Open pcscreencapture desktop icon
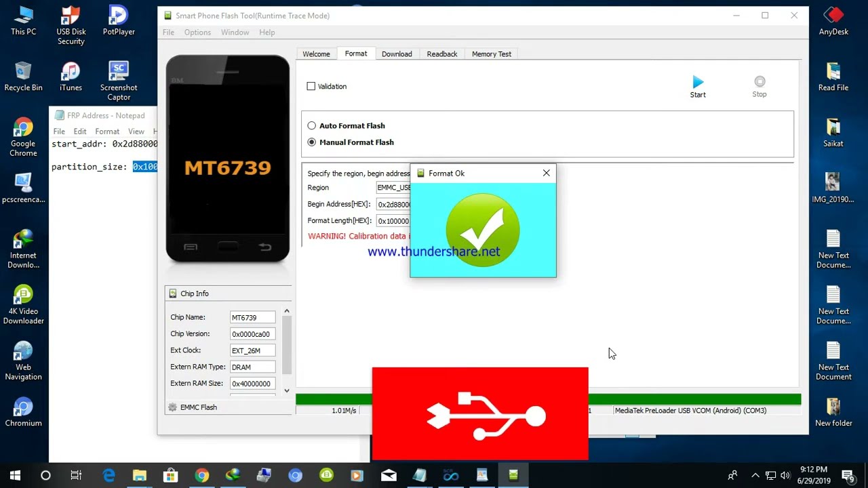This screenshot has height=488, width=868. click(x=23, y=188)
